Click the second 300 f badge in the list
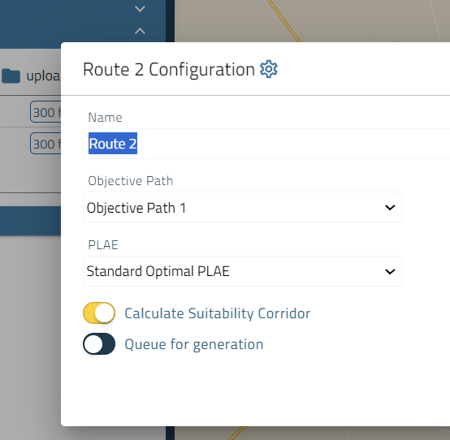This screenshot has height=440, width=450. [x=46, y=144]
